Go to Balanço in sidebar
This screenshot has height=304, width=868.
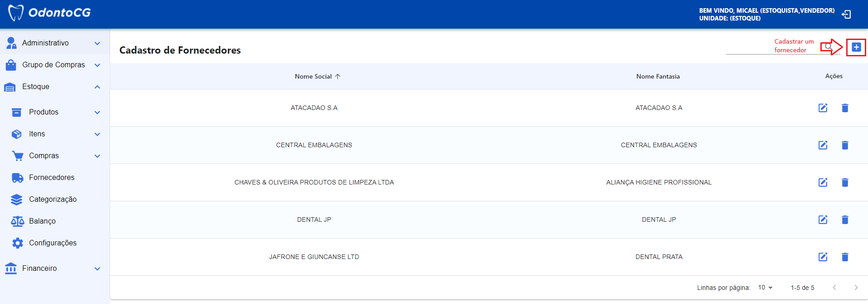pos(42,221)
